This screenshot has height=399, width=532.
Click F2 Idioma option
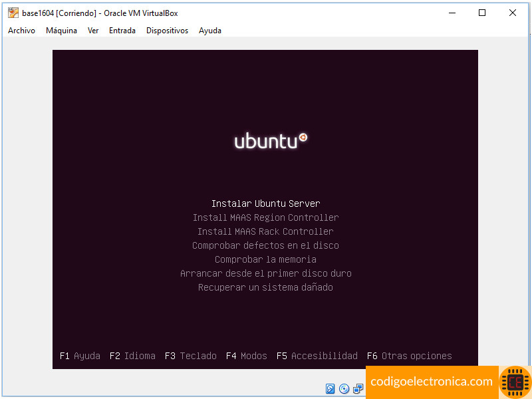pyautogui.click(x=132, y=356)
